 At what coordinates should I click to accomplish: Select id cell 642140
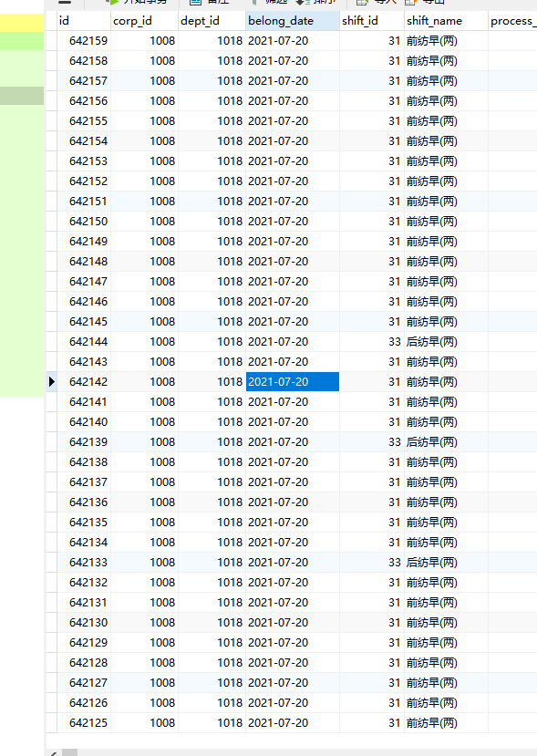(x=84, y=422)
